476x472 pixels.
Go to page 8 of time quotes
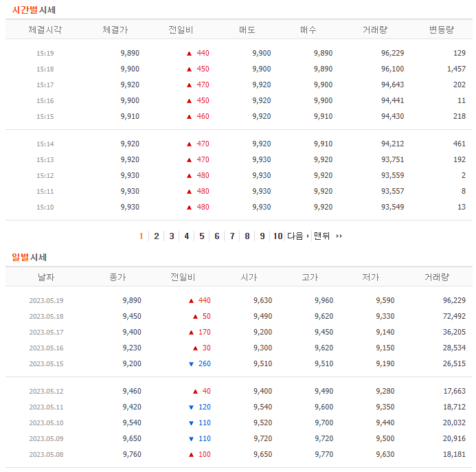[x=247, y=236]
